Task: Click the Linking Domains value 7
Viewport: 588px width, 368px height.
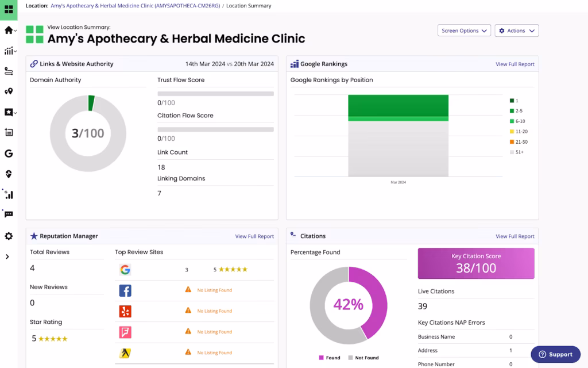Action: pyautogui.click(x=160, y=193)
